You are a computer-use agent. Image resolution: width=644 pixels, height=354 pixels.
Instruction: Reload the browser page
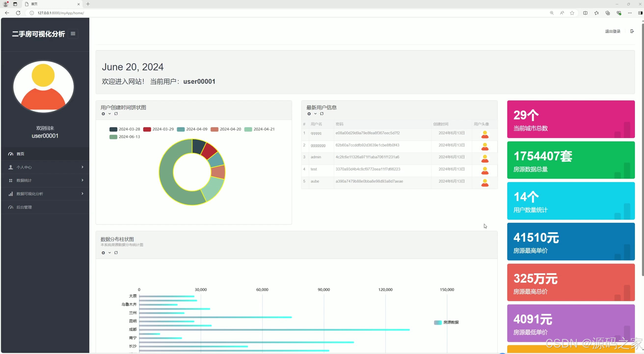point(18,13)
